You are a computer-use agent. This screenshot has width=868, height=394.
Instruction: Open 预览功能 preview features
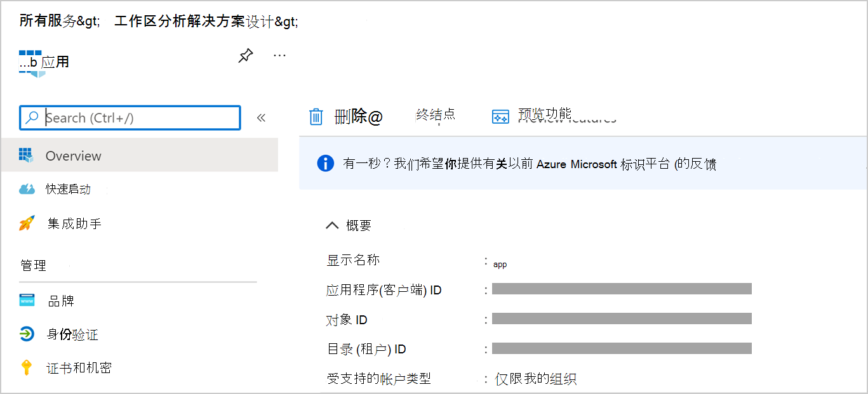point(545,114)
